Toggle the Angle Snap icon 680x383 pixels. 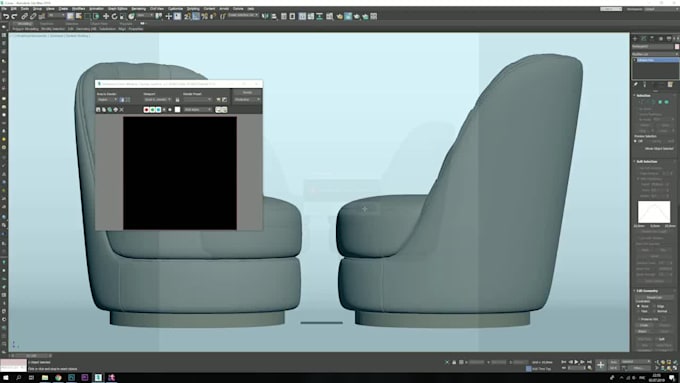[196, 16]
